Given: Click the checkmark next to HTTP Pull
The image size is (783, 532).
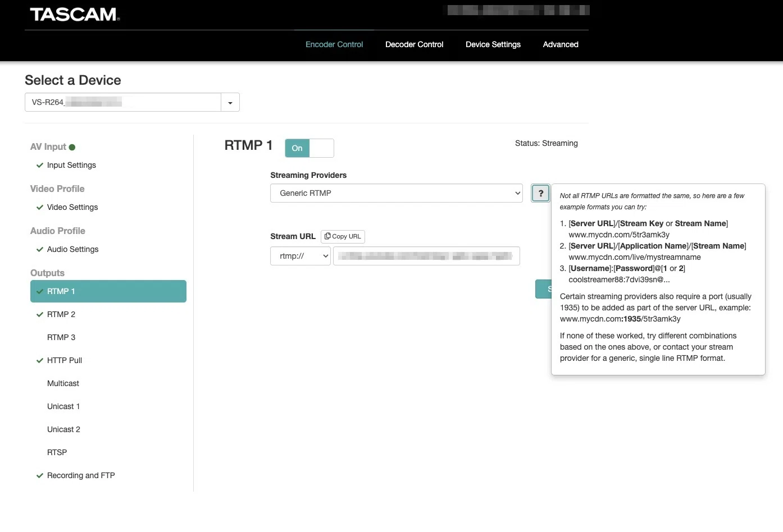Looking at the screenshot, I should click(x=40, y=360).
